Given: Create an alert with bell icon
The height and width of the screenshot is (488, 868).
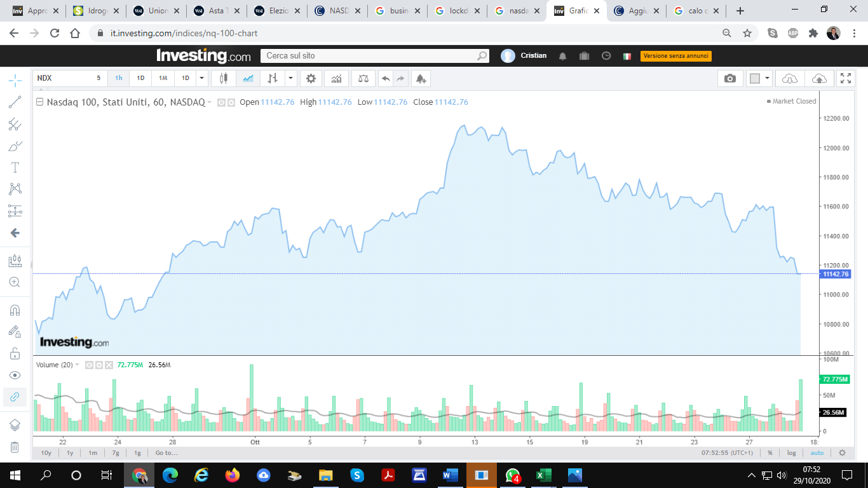Looking at the screenshot, I should point(421,78).
